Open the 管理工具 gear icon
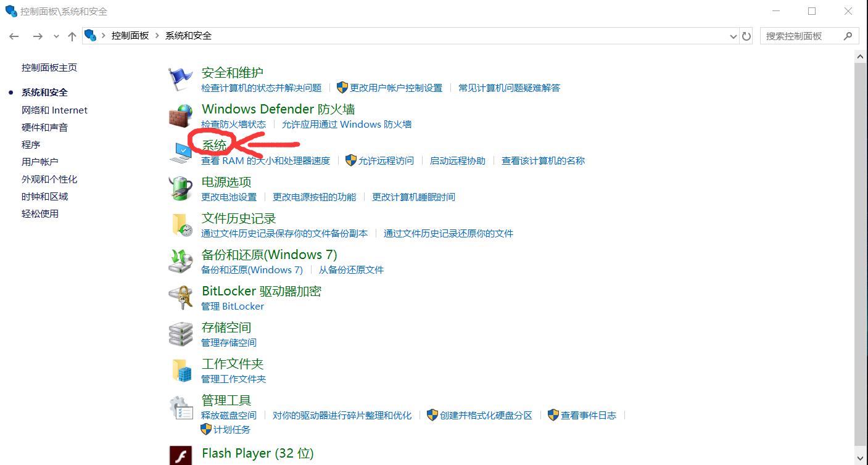Viewport: 868px width, 465px height. (181, 406)
